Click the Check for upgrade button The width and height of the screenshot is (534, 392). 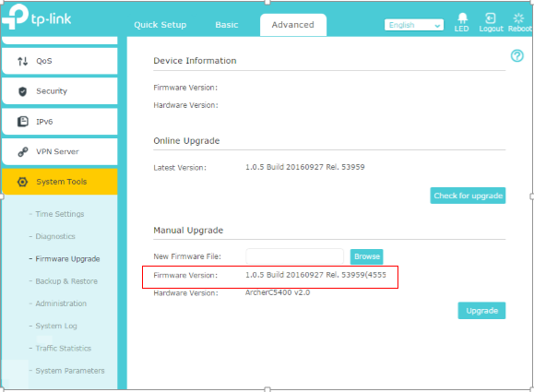pos(468,196)
